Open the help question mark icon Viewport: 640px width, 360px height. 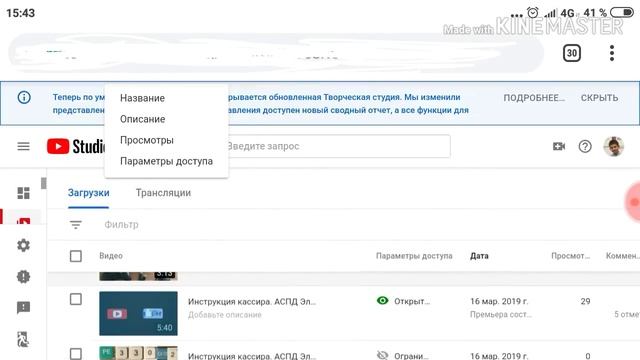click(x=585, y=146)
